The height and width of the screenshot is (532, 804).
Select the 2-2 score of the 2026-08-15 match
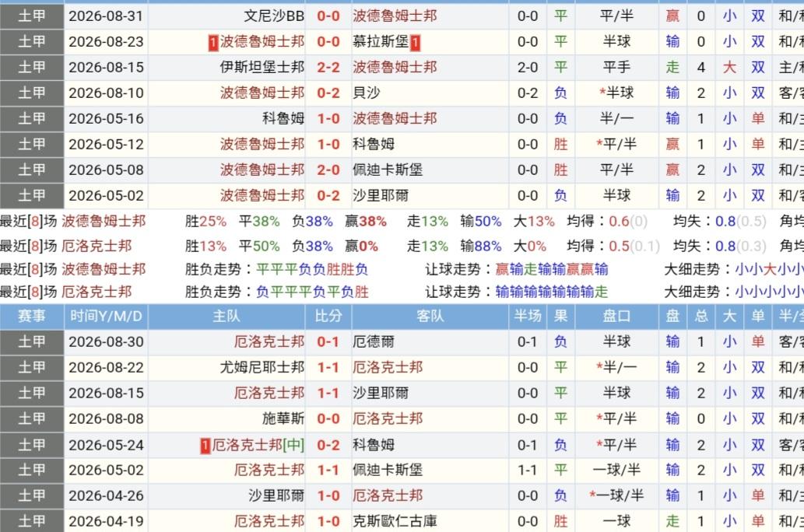pyautogui.click(x=328, y=68)
